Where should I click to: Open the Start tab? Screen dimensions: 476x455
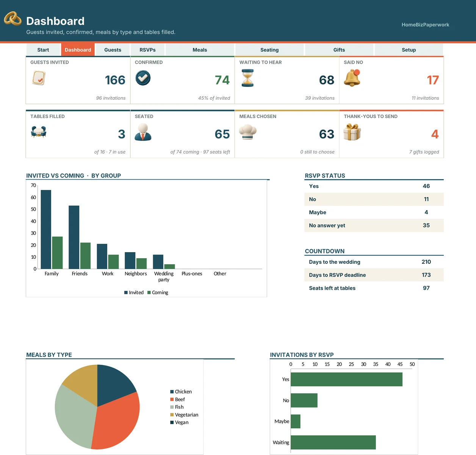[43, 50]
